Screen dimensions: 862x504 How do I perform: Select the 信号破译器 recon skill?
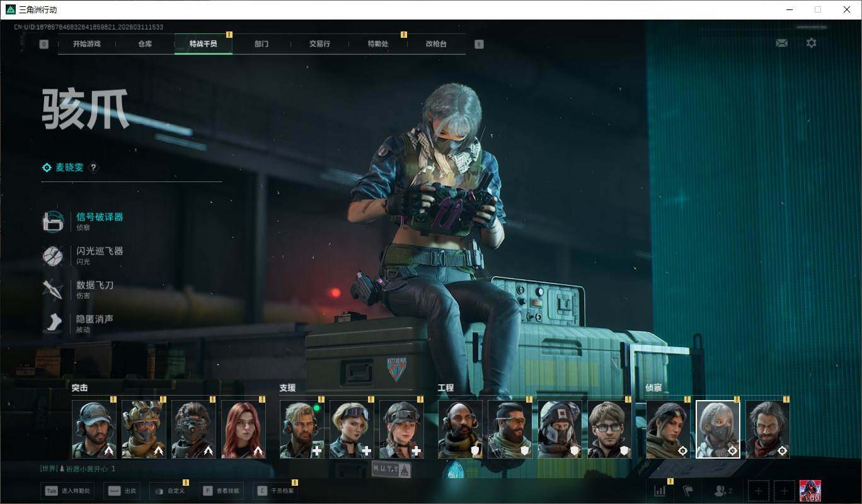pos(83,221)
